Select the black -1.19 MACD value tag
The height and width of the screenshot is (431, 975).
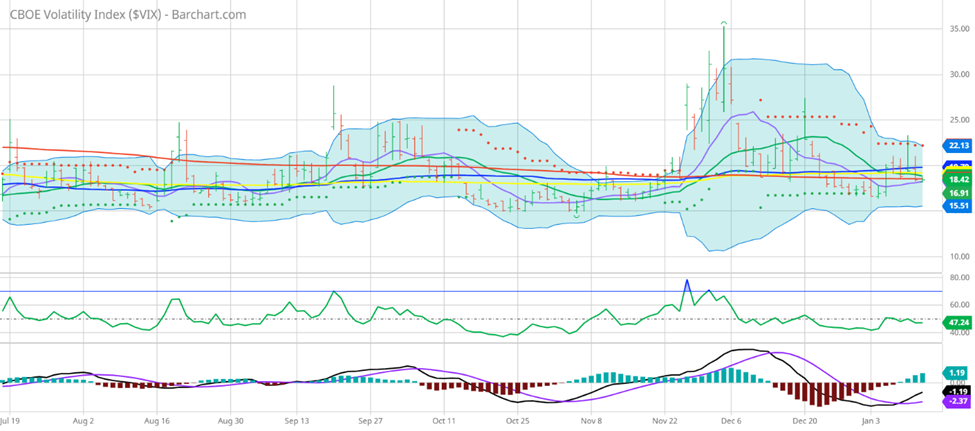tap(956, 391)
